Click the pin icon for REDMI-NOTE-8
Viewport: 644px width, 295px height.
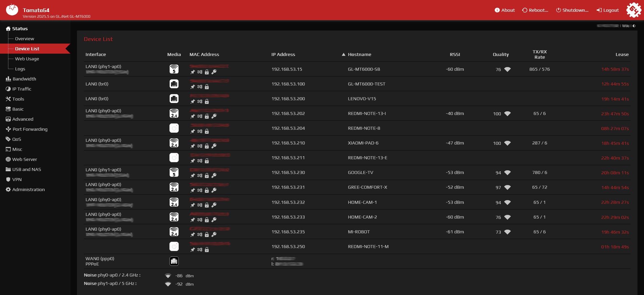(193, 131)
